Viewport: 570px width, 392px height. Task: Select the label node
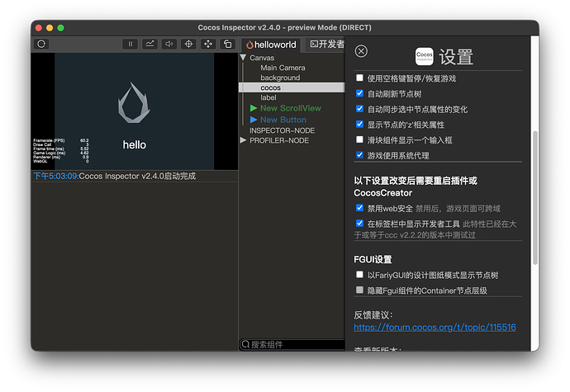coord(268,97)
